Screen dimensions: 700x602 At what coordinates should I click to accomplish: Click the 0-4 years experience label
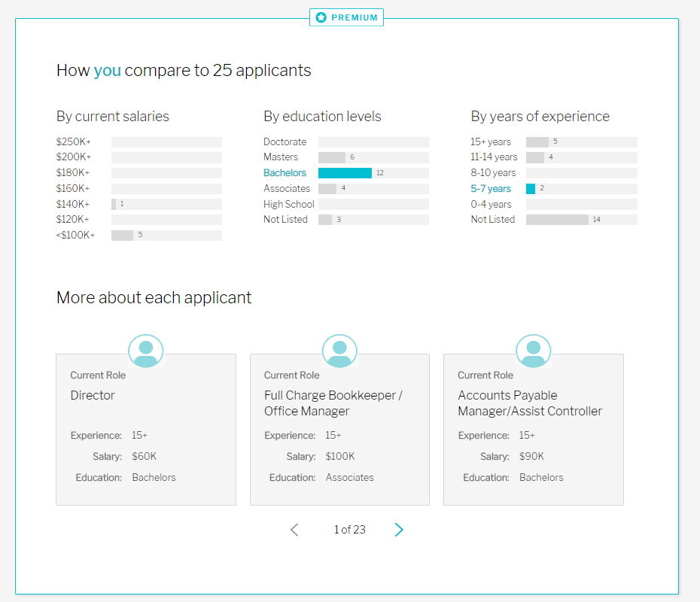tap(491, 205)
